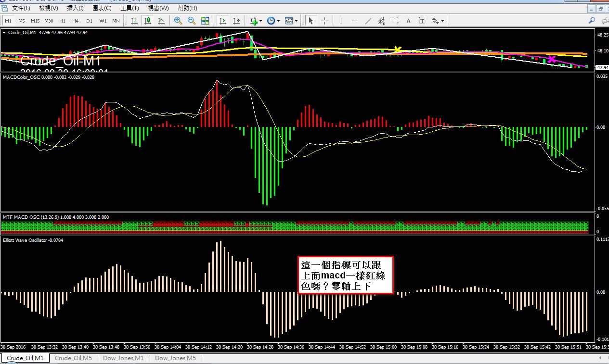Switch chart to candlestick style

(148, 21)
